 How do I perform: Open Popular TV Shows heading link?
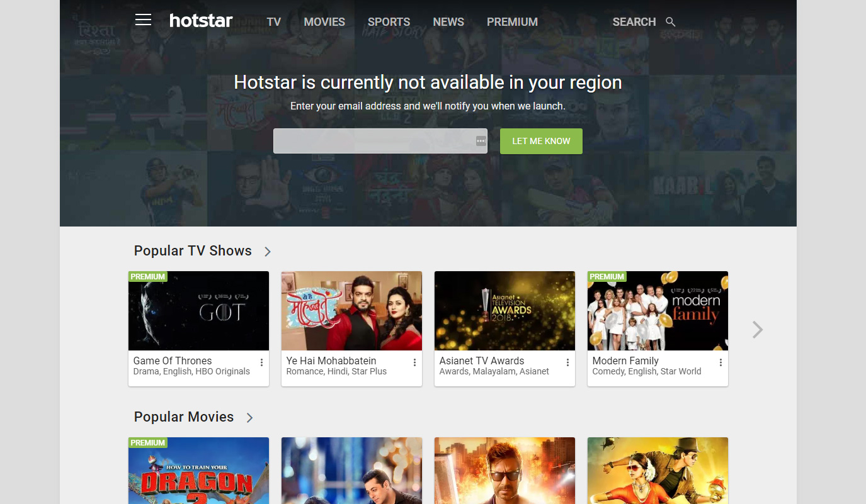(x=193, y=250)
